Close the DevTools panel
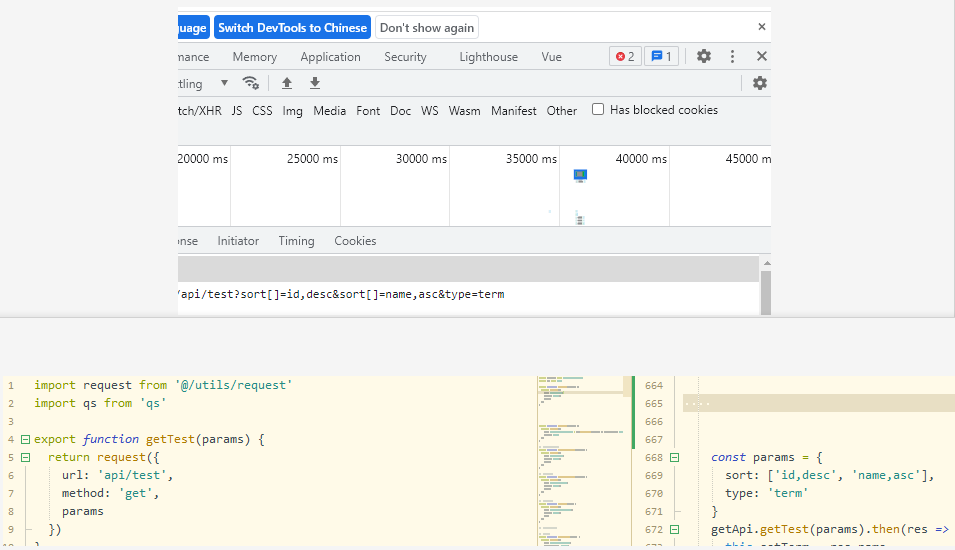The width and height of the screenshot is (955, 550). coord(761,56)
